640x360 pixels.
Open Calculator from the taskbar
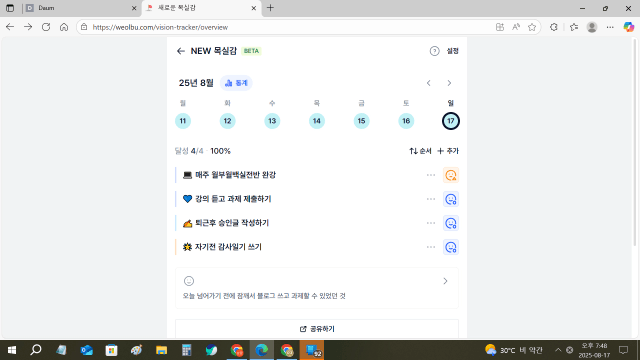pos(187,350)
